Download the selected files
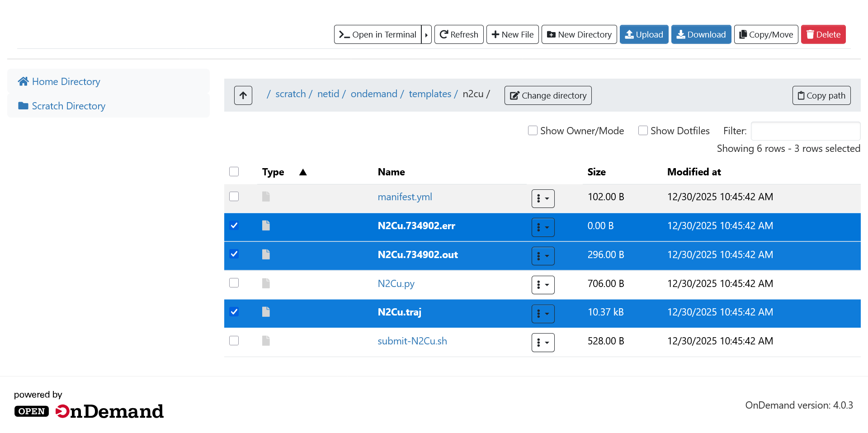868x433 pixels. (x=701, y=34)
